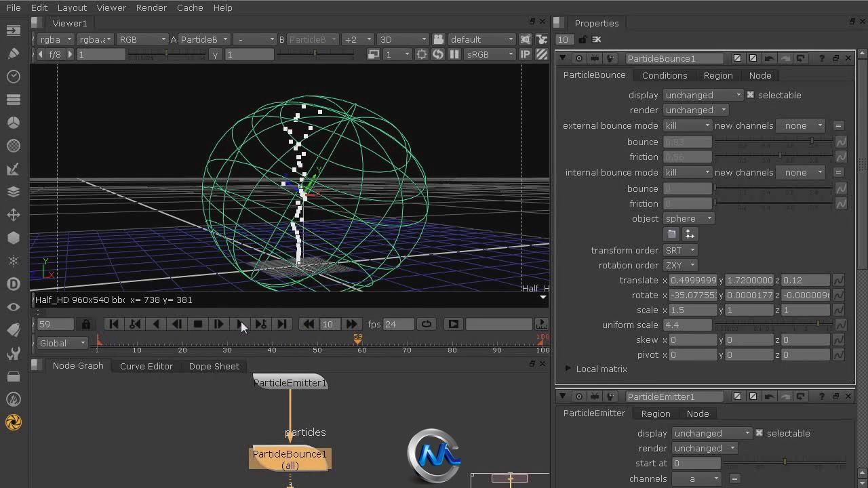Select the ParticleBounce1 node in graph
Viewport: 868px width, 488px height.
[x=290, y=459]
